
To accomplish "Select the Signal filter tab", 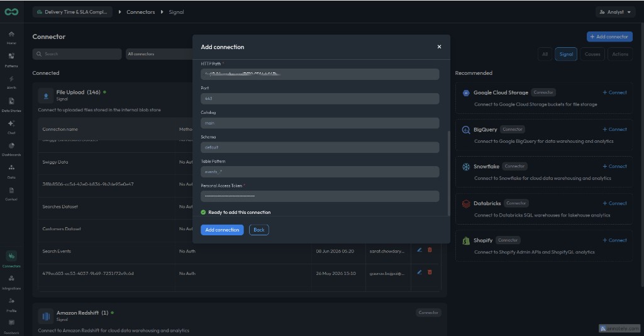I will coord(566,54).
